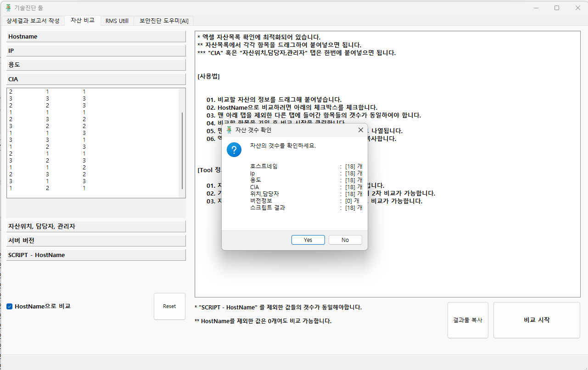588x370 pixels.
Task: Open the 보안진단 도우미[Ai] tab
Action: click(x=164, y=21)
